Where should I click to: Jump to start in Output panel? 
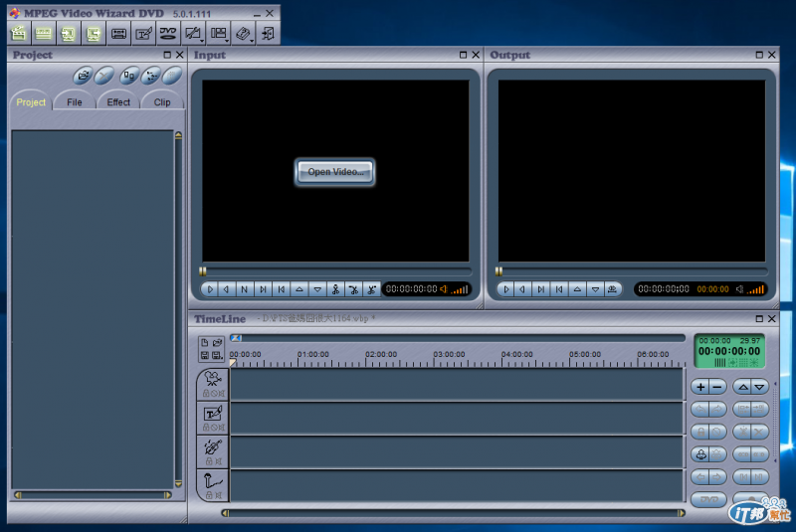pos(559,289)
